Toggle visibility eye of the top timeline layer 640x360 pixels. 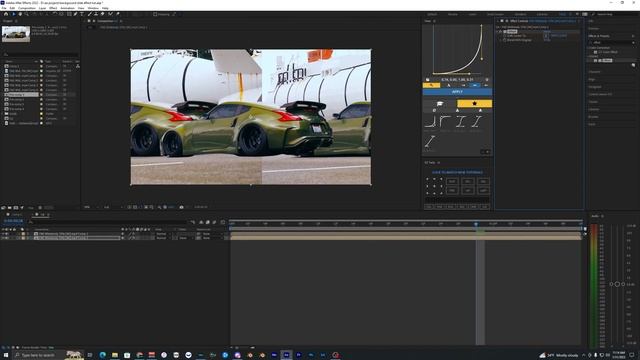3,234
